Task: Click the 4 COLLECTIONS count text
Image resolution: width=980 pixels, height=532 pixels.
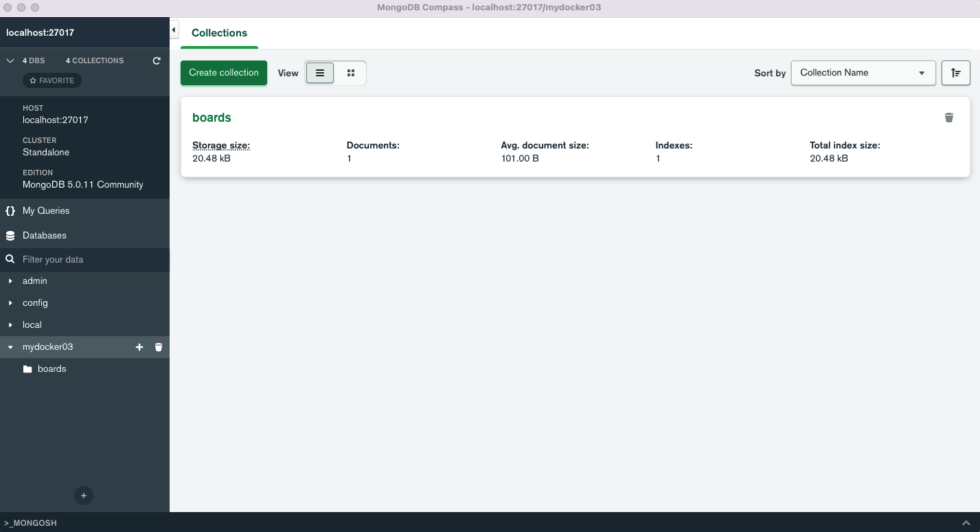Action: (95, 60)
